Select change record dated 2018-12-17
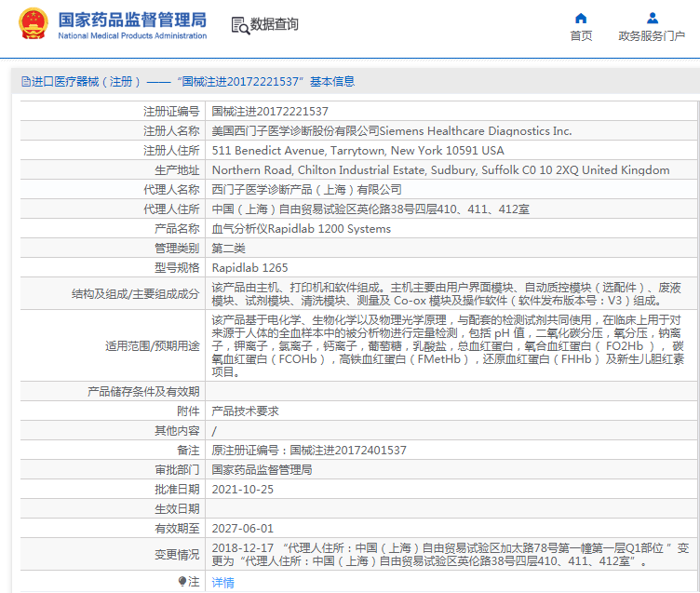Screen dimensions: 700x593 tap(450, 555)
